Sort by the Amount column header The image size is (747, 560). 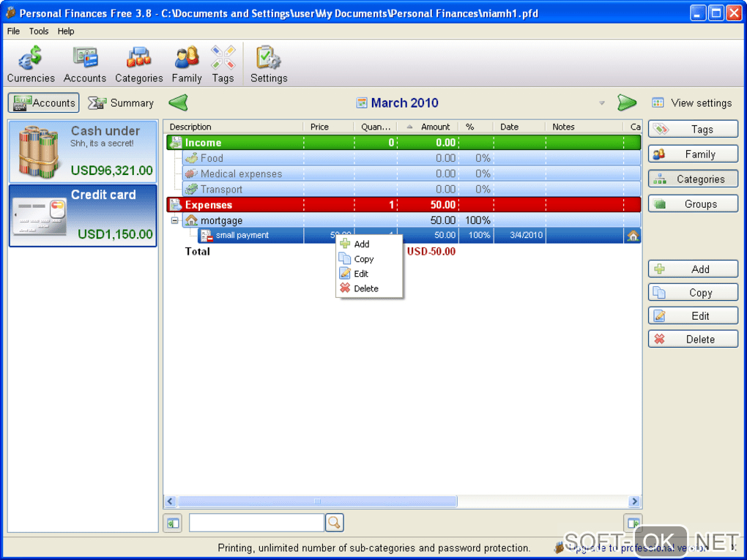click(428, 127)
